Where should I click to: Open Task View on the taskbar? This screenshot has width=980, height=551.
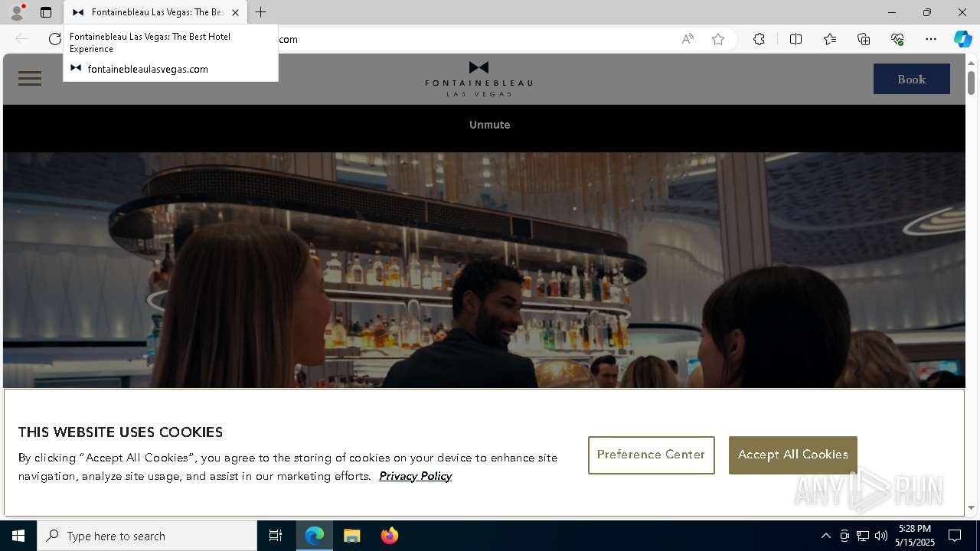point(276,536)
